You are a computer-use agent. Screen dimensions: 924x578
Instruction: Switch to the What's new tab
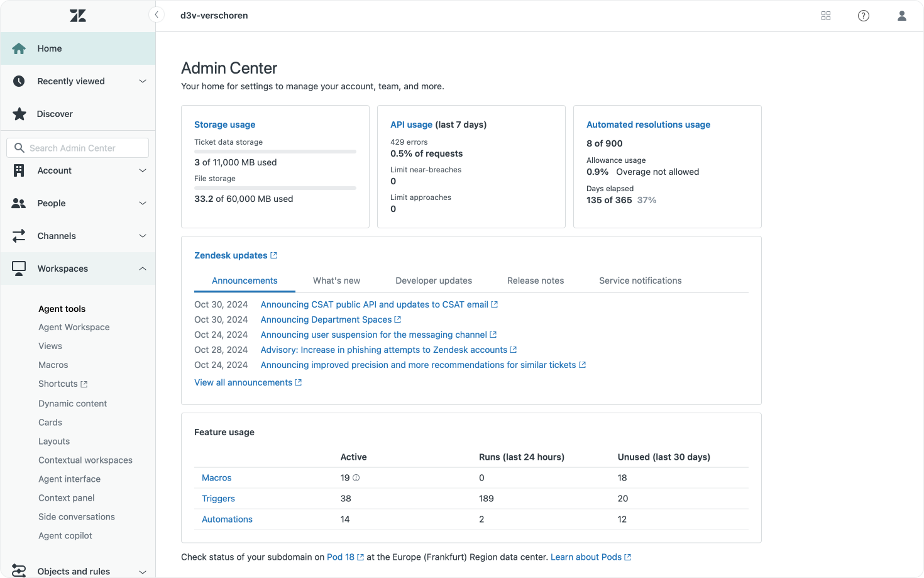coord(337,281)
